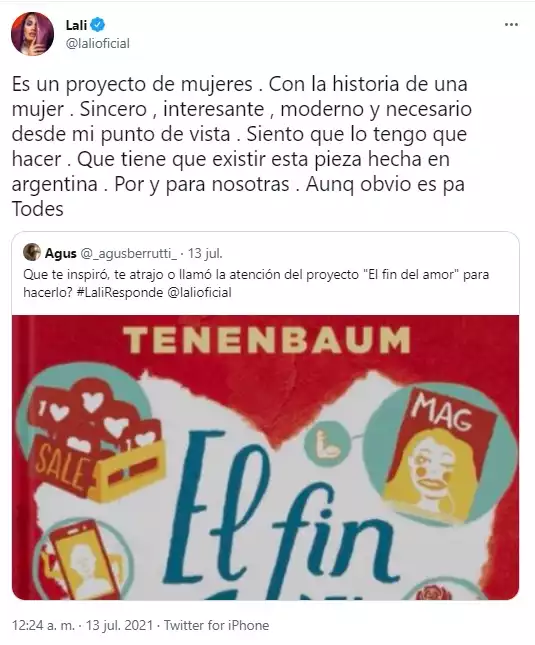Image resolution: width=535 pixels, height=645 pixels.
Task: Open the quoted tweet's 13 jul. date
Action: click(x=205, y=253)
